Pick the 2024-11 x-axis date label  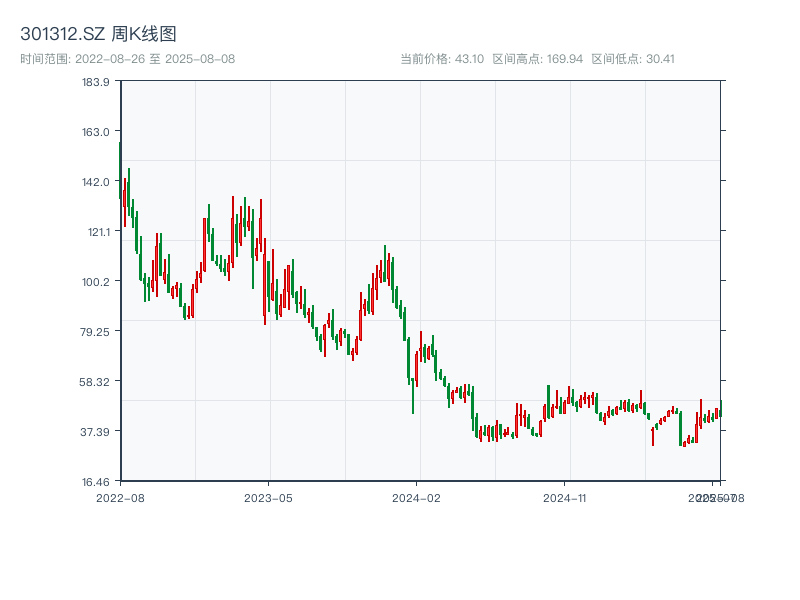(x=565, y=497)
